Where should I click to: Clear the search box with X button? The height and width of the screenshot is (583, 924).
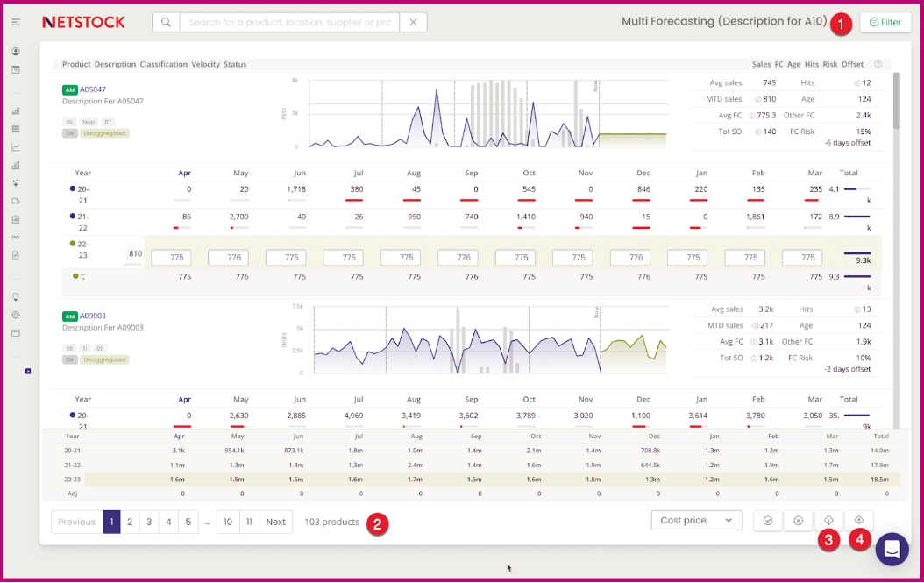[413, 22]
